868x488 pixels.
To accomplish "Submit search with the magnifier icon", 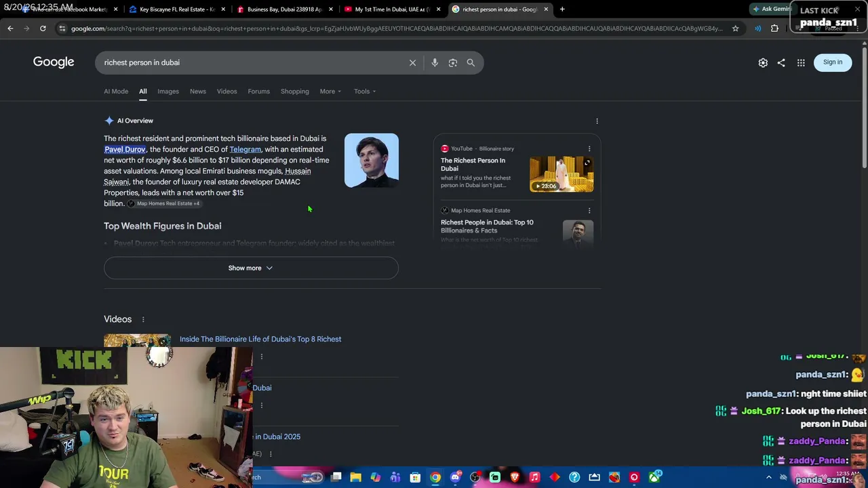I will pos(471,62).
